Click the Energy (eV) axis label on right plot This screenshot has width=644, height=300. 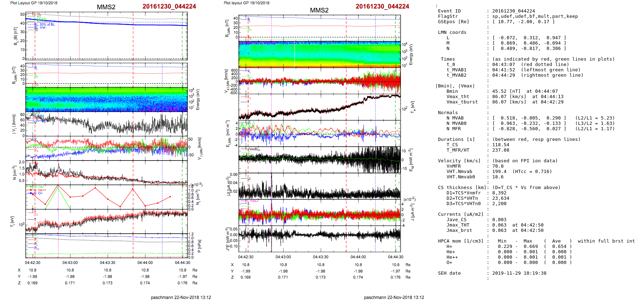point(411,55)
